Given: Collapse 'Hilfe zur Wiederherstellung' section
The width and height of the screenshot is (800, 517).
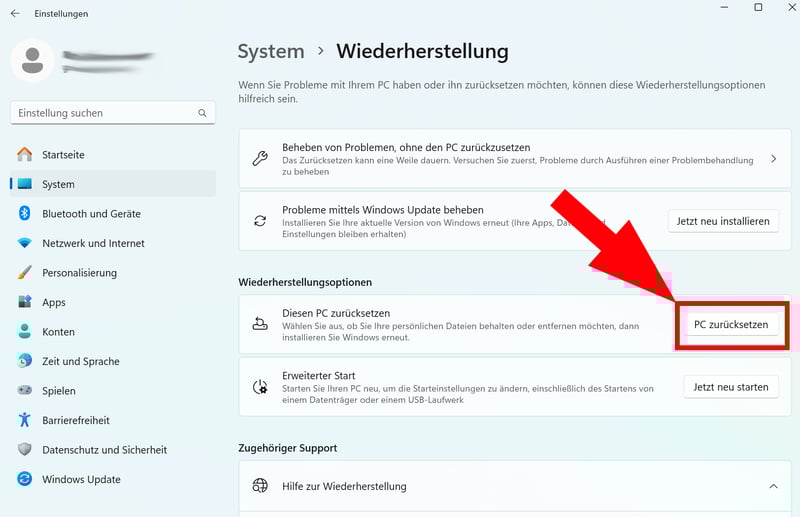Looking at the screenshot, I should (x=773, y=486).
